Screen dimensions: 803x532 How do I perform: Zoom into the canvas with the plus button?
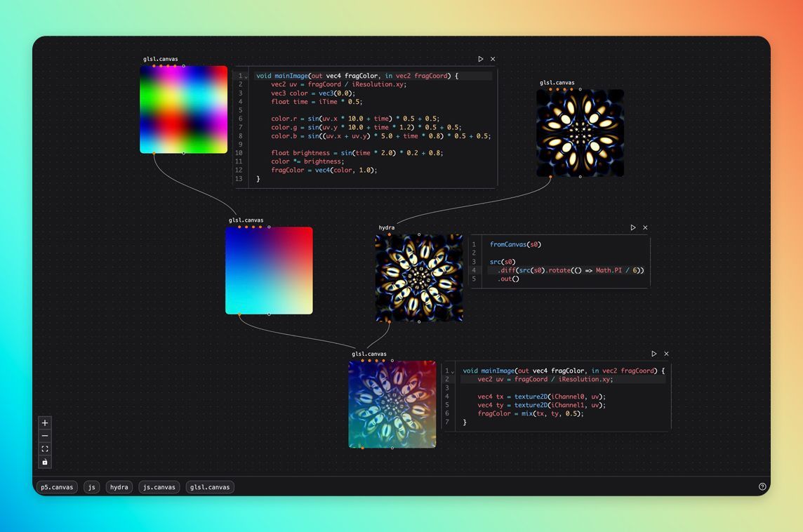[x=44, y=423]
